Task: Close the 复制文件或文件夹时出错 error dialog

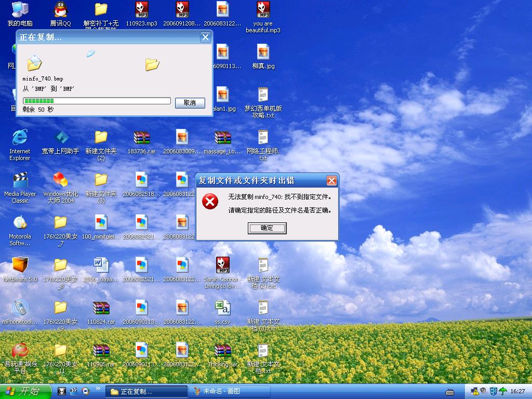Action: click(x=331, y=181)
